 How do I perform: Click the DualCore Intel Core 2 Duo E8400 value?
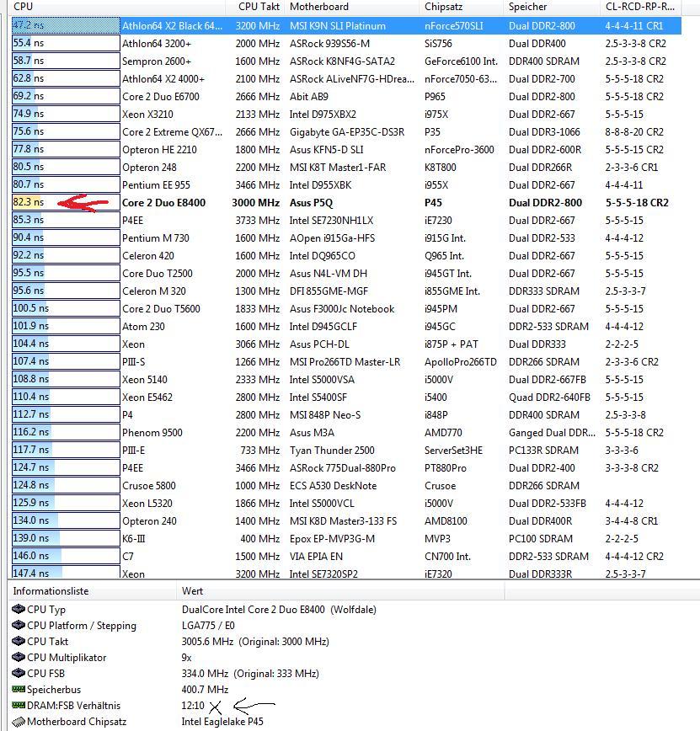click(279, 610)
